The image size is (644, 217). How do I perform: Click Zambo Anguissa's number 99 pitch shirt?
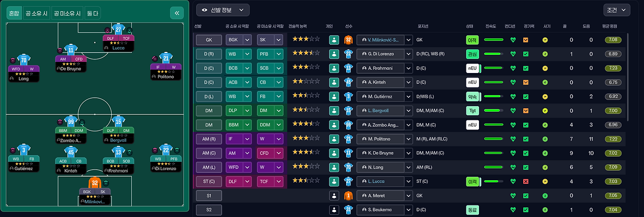point(71,121)
